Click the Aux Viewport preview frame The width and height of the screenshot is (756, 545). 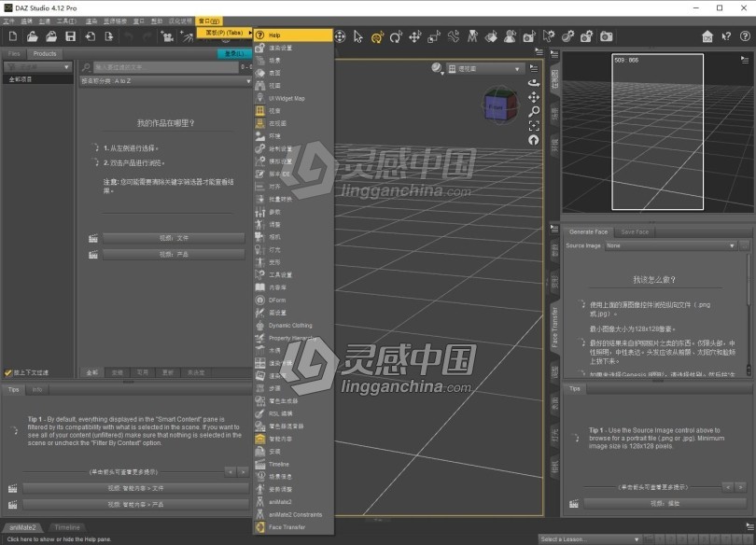tap(658, 132)
